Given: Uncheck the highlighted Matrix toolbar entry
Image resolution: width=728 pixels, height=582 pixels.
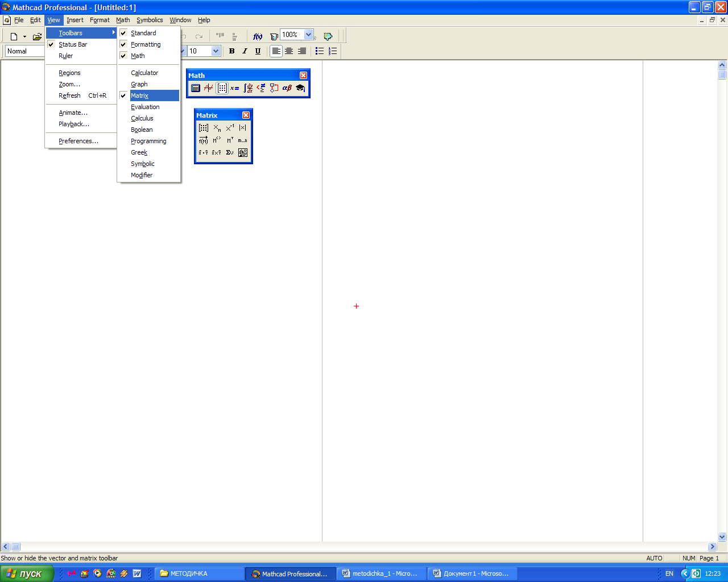Looking at the screenshot, I should 149,95.
